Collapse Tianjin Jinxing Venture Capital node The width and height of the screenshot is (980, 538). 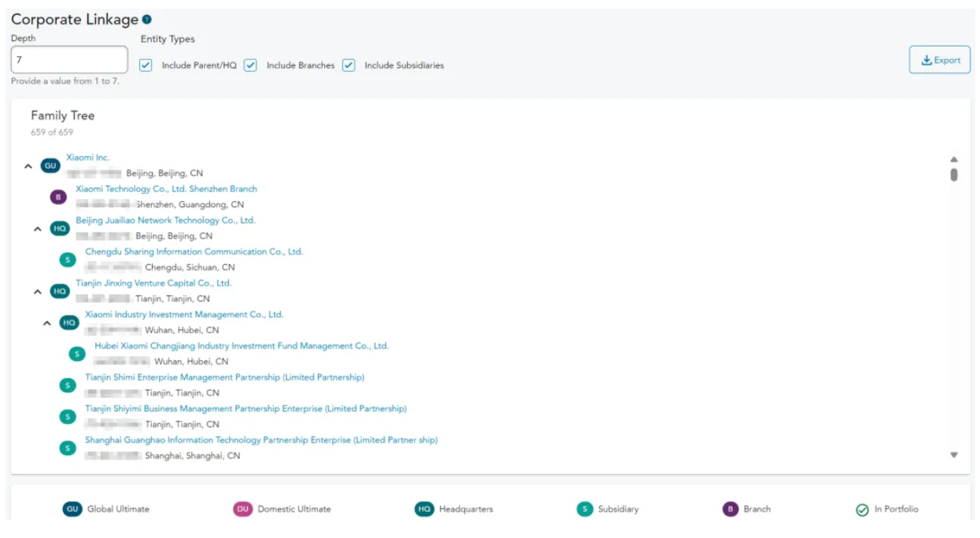(38, 291)
